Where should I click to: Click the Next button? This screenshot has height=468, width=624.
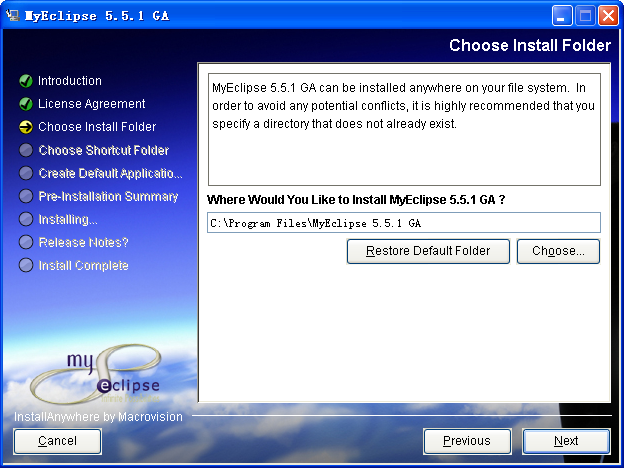[x=566, y=441]
